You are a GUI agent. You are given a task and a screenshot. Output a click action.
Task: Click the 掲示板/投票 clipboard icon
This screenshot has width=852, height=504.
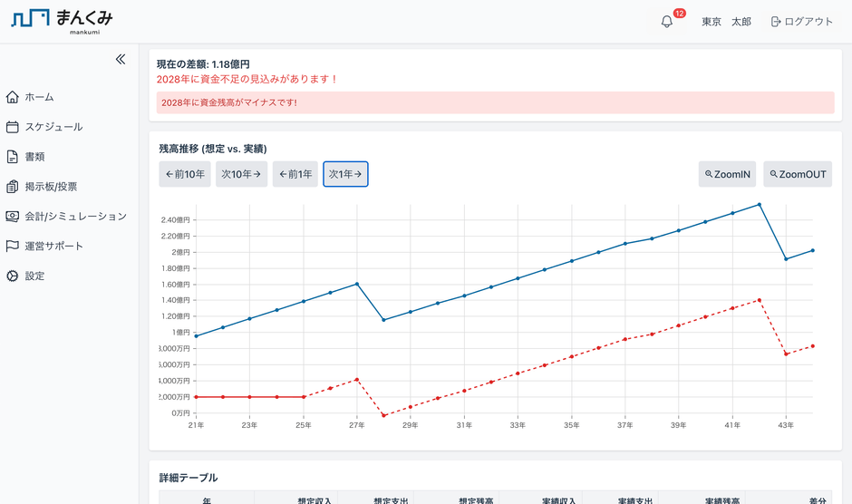pyautogui.click(x=13, y=187)
